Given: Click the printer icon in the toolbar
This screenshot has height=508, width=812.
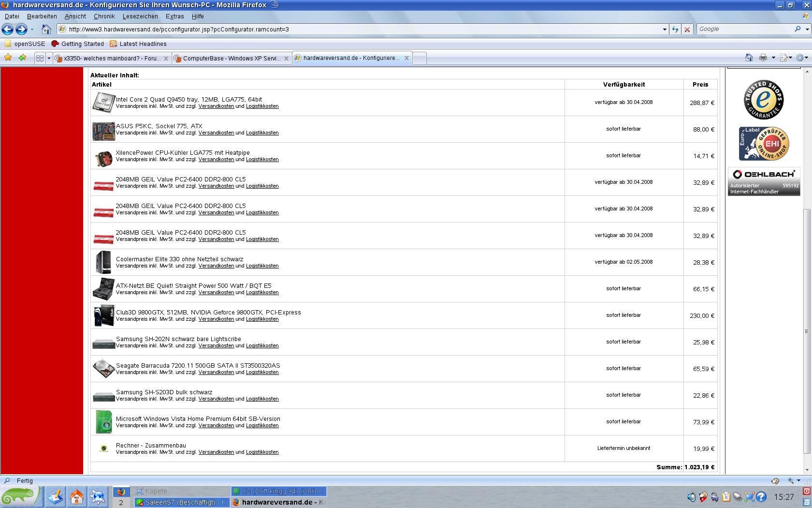Looking at the screenshot, I should [763, 58].
